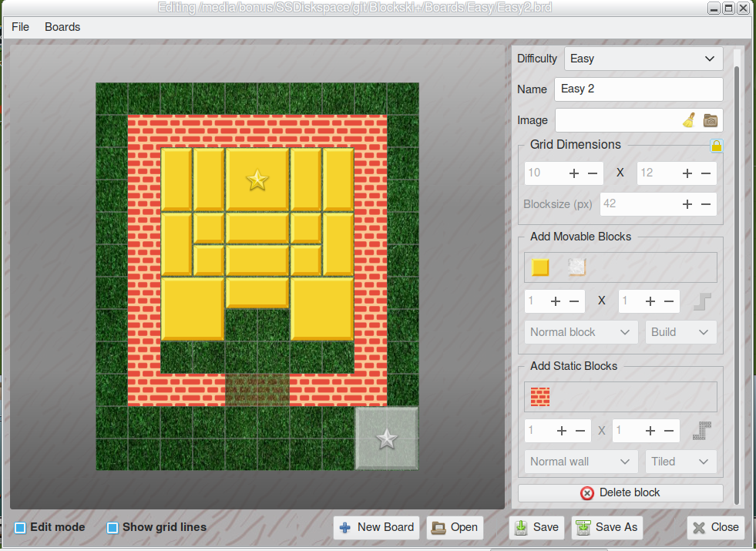Click the padlock on Grid Dimensions

[716, 145]
